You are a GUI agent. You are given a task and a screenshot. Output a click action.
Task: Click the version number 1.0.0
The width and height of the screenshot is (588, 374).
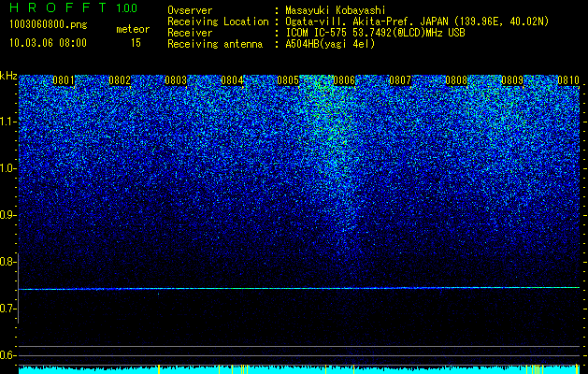127,7
